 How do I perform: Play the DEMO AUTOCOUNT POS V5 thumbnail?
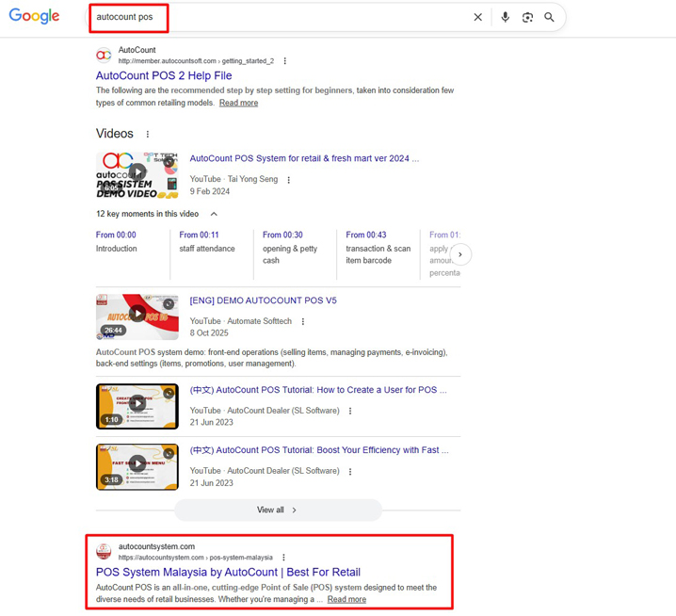(x=137, y=316)
